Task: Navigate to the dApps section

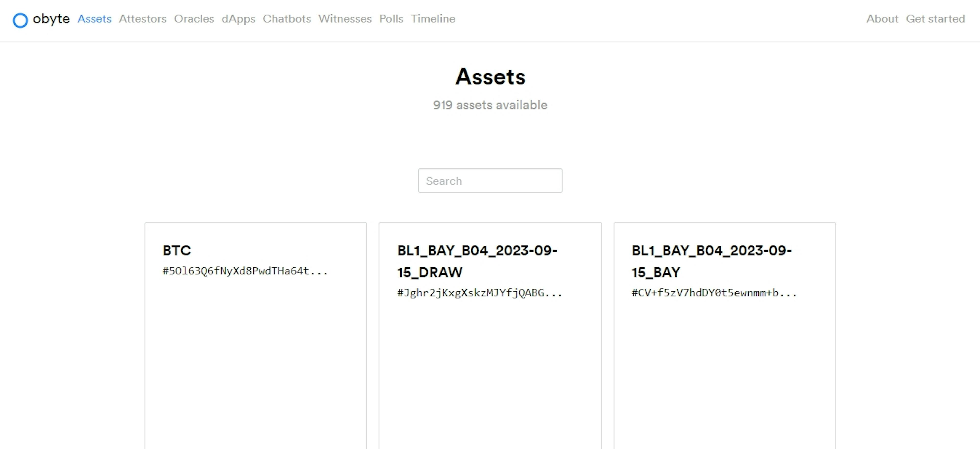Action: (239, 19)
